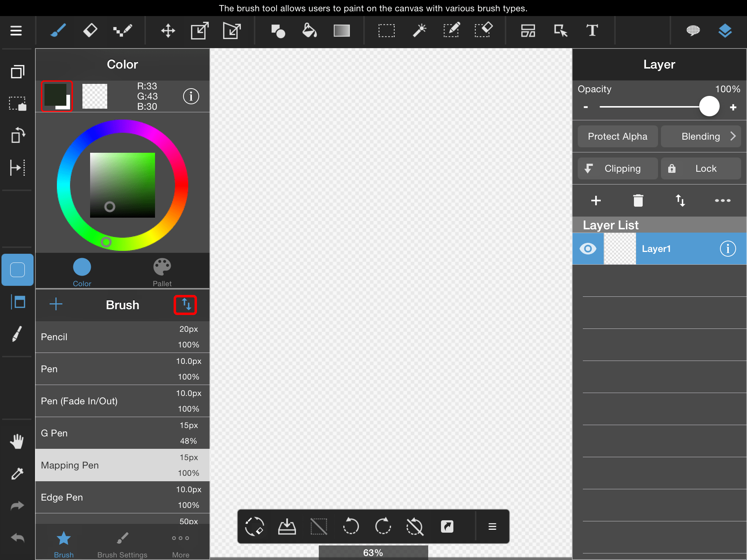The width and height of the screenshot is (747, 560).
Task: Hide Layer1 using the eye toggle
Action: pos(588,248)
